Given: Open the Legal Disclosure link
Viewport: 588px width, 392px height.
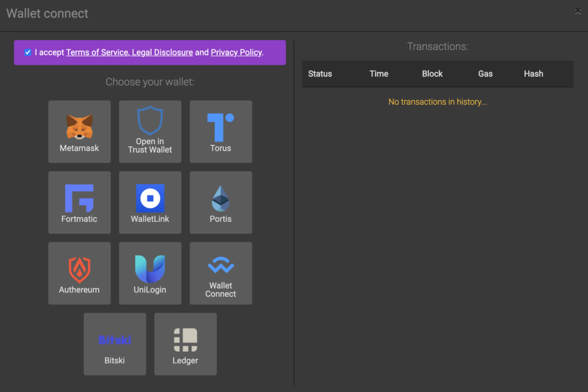Looking at the screenshot, I should click(163, 52).
